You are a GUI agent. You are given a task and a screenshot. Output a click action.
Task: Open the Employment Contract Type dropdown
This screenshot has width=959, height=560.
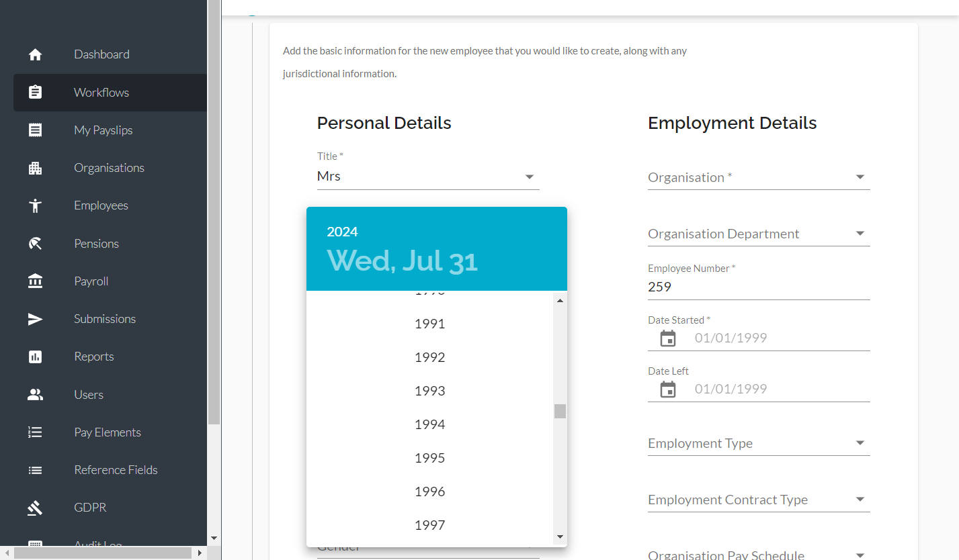759,500
